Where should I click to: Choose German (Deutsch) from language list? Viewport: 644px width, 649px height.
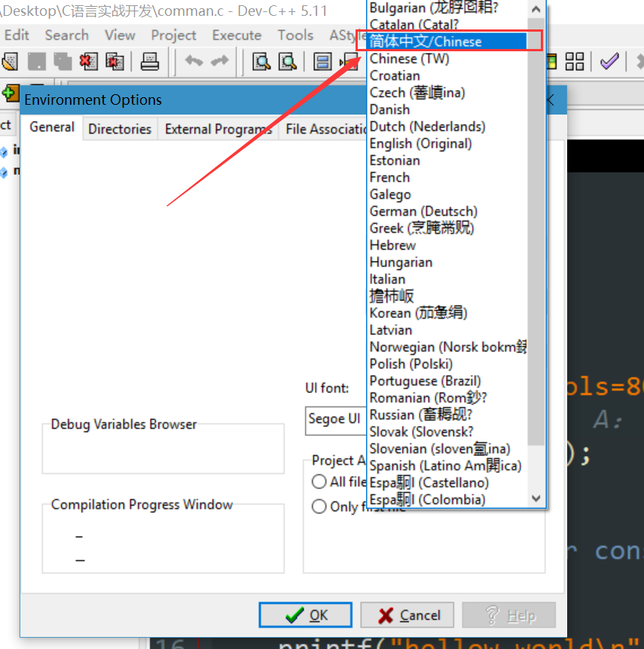click(447, 211)
